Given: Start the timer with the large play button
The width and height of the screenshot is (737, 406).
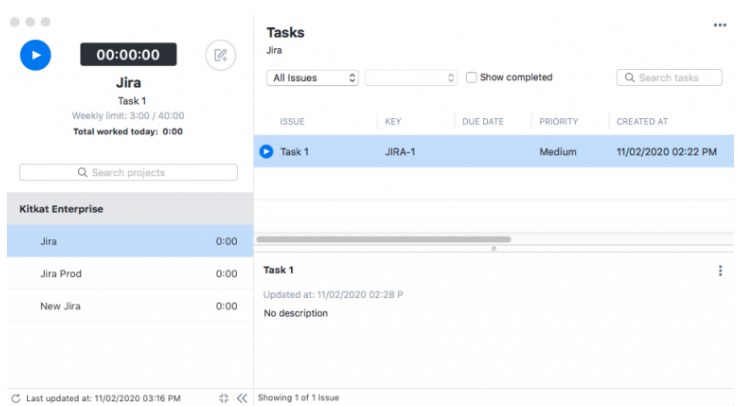Looking at the screenshot, I should pos(35,55).
